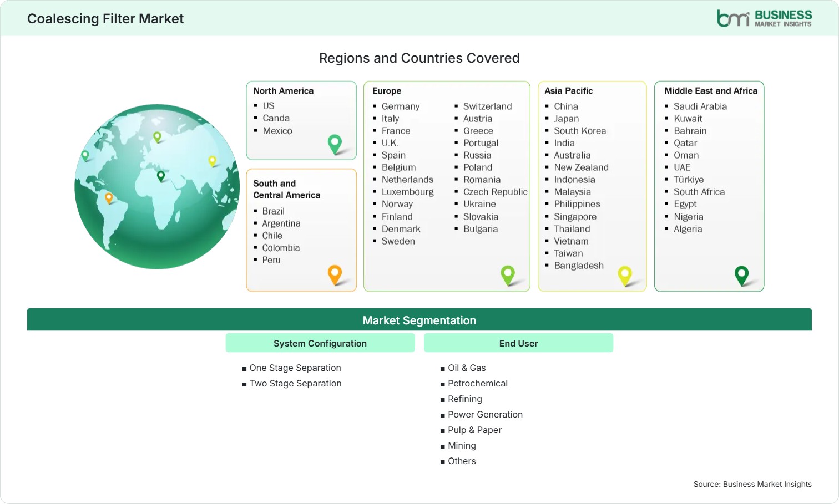839x504 pixels.
Task: Click the yellow pin in Asia Pacific card
Action: point(625,276)
